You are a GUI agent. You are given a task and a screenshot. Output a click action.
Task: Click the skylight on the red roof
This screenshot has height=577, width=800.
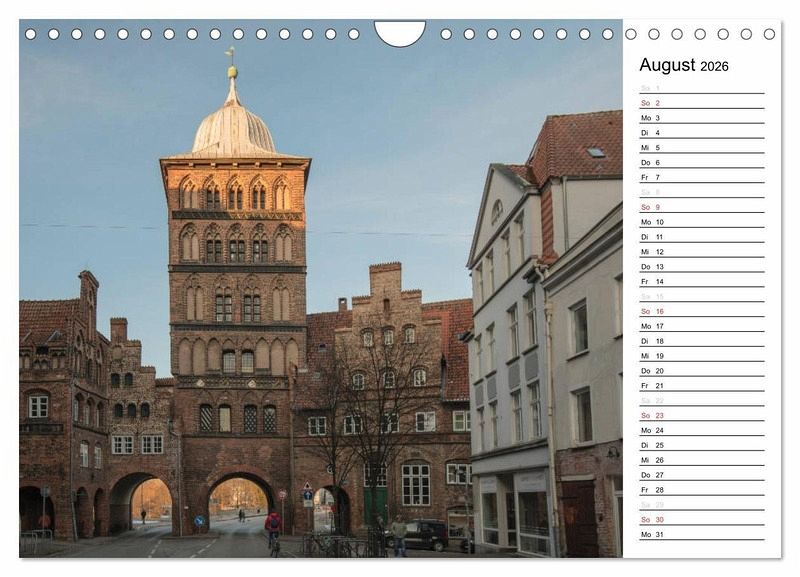tap(596, 152)
